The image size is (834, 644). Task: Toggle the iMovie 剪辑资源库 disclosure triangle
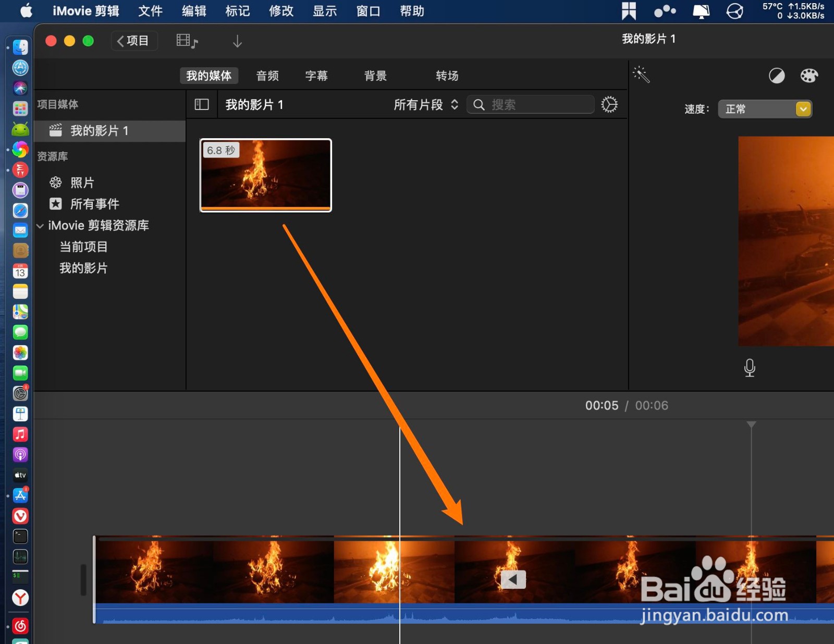coord(40,225)
